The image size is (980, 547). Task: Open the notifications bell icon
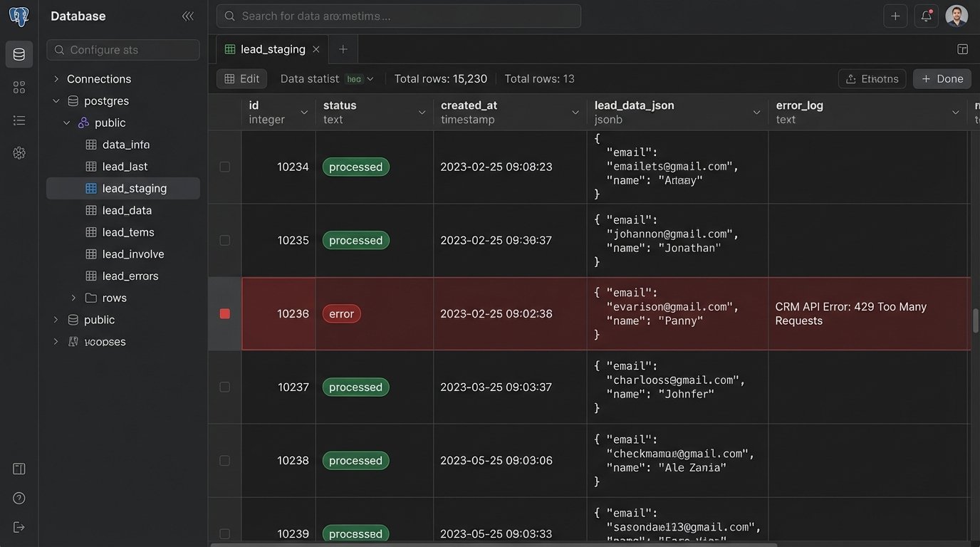(927, 16)
